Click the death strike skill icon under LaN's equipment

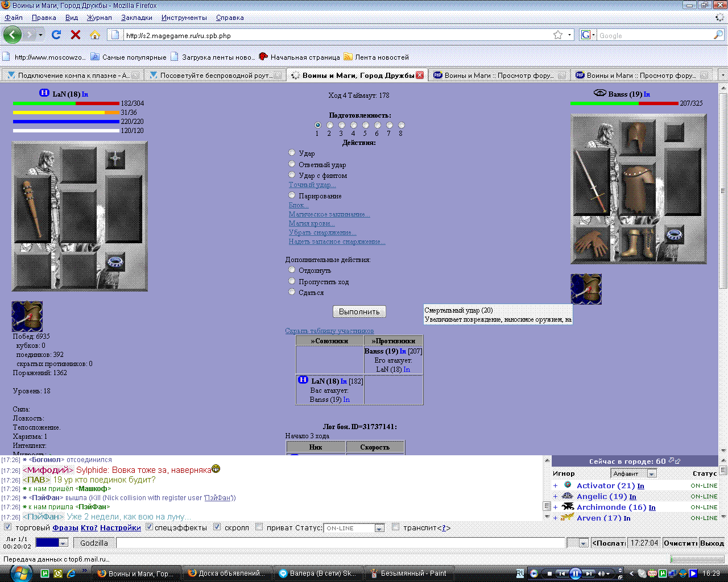click(27, 317)
